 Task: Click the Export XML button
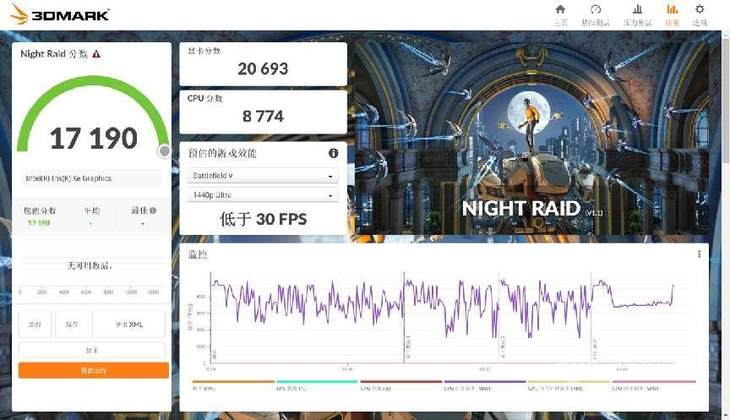click(129, 324)
